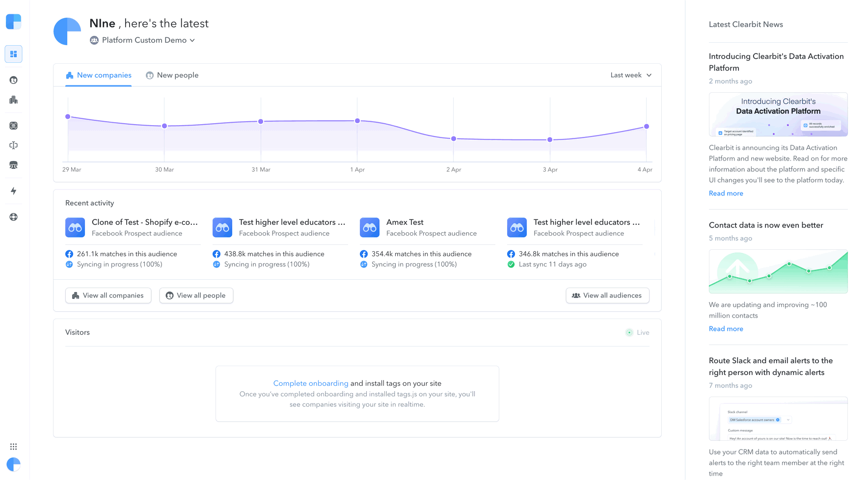Image resolution: width=868 pixels, height=480 pixels.
Task: Select the 2 Apr chart data point
Action: tap(454, 139)
